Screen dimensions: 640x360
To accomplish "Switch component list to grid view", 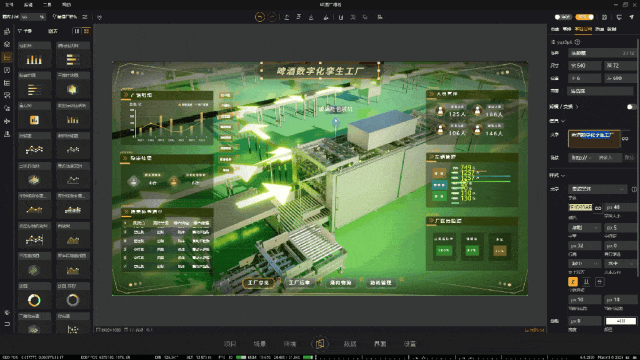I will pyautogui.click(x=87, y=31).
